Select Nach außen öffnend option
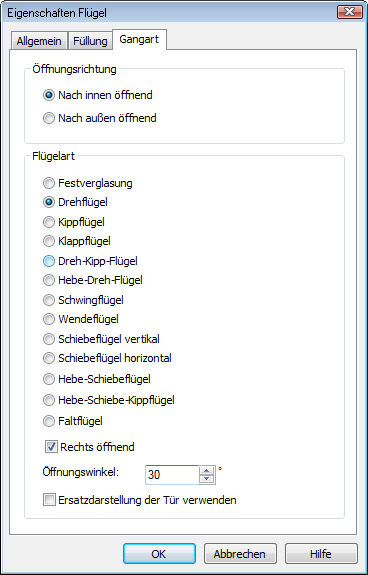The height and width of the screenshot is (575, 368). 100,118
